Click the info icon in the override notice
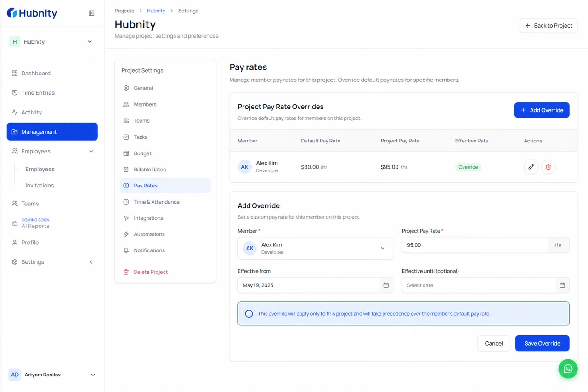The width and height of the screenshot is (588, 392). coord(249,314)
